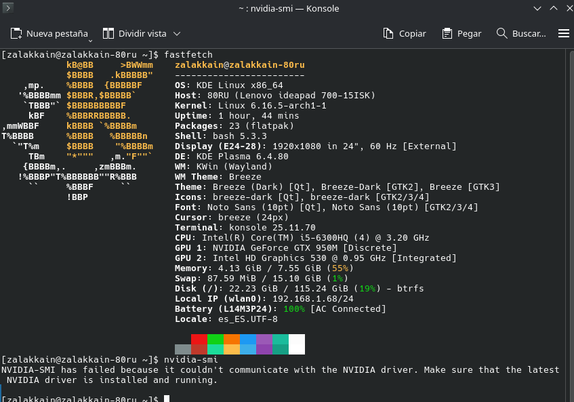Open the hamburger menu
This screenshot has width=574, height=402.
pos(563,34)
